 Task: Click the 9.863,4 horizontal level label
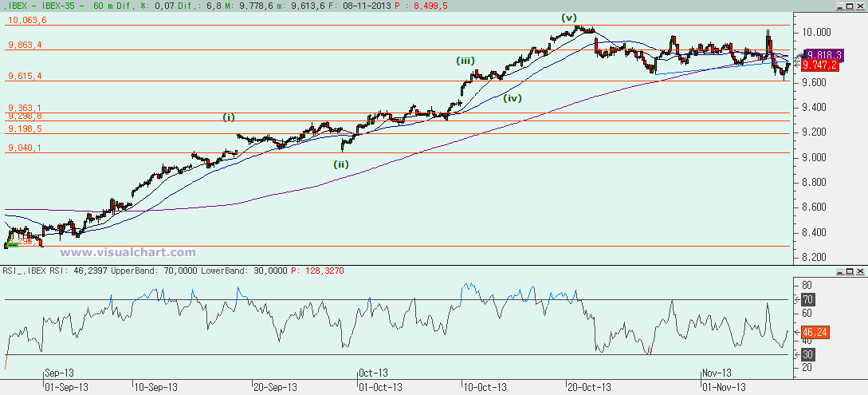pos(24,45)
